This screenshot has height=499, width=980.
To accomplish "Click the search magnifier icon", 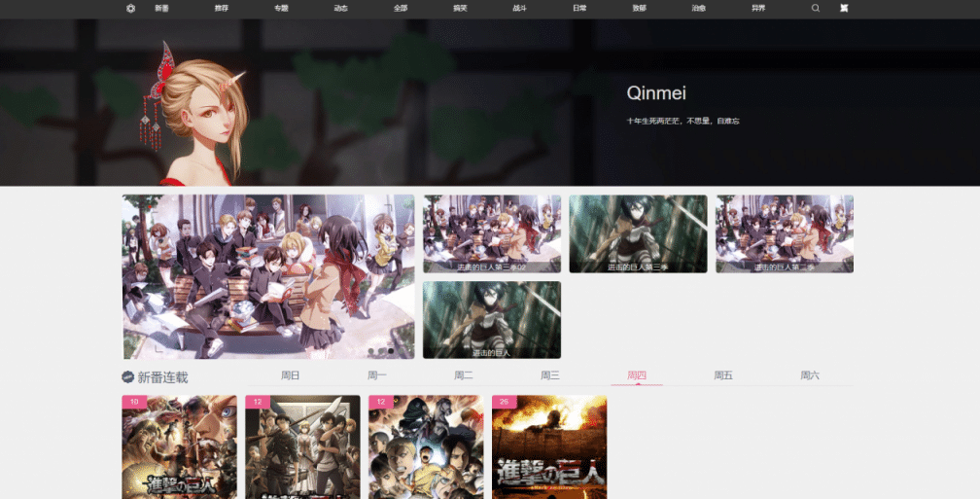I will [x=816, y=8].
